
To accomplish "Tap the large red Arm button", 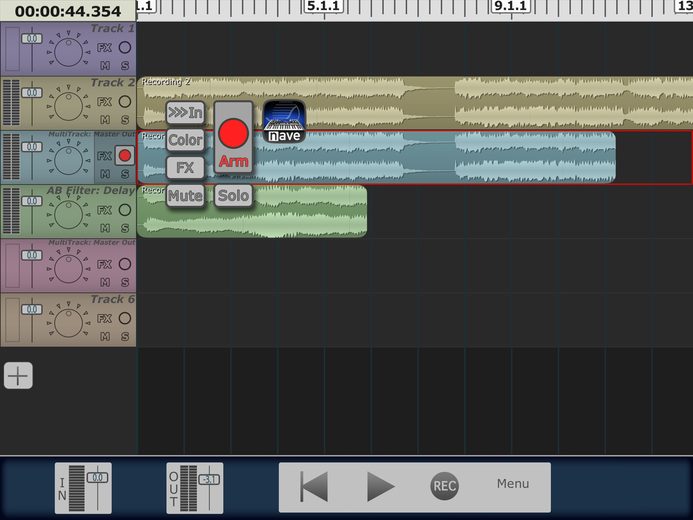I will [233, 137].
